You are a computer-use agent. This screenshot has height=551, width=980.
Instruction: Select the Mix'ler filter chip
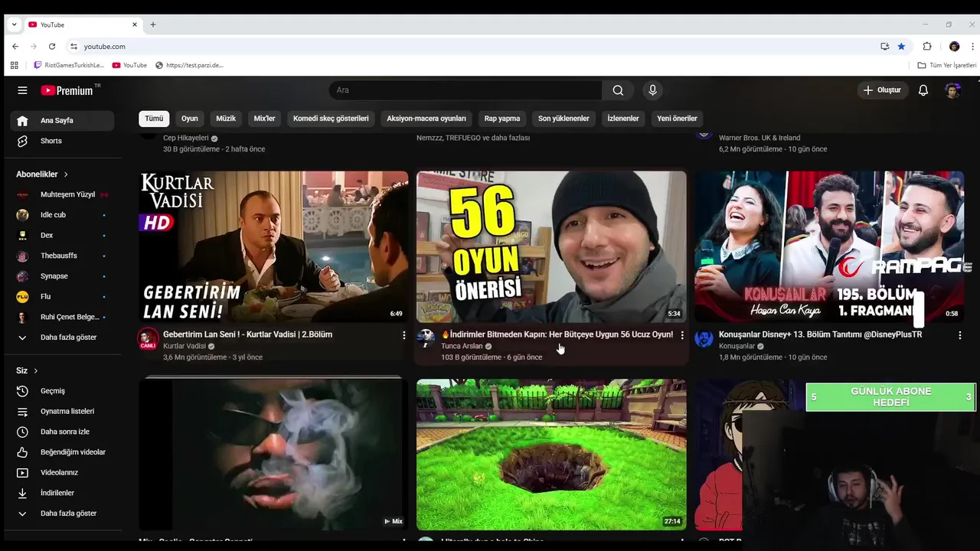pyautogui.click(x=264, y=119)
